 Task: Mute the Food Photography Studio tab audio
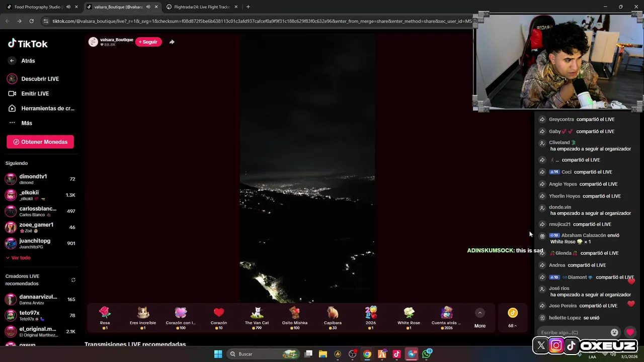68,7
